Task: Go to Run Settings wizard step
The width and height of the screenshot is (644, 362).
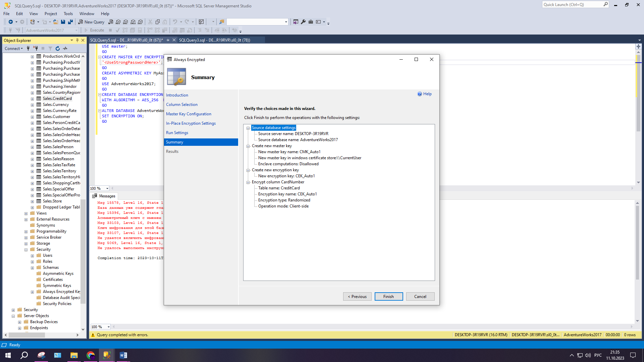Action: [177, 133]
